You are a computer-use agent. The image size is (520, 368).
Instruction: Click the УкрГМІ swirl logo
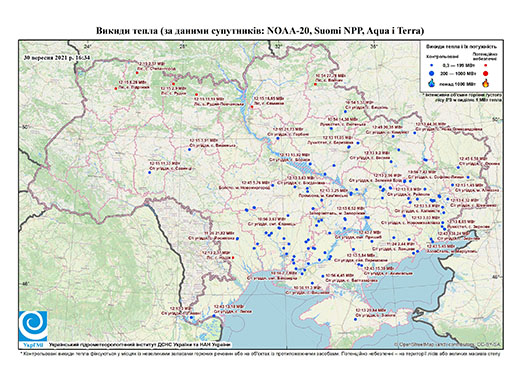[33, 327]
